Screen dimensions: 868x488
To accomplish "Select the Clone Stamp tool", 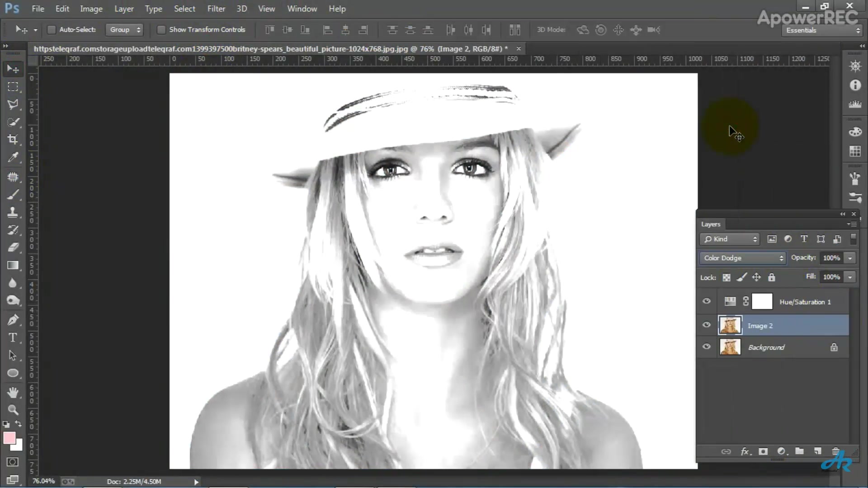I will (x=13, y=212).
